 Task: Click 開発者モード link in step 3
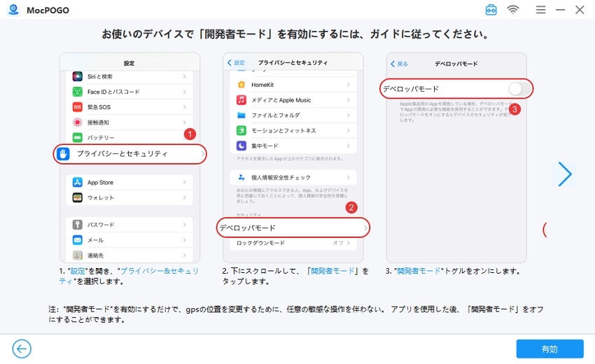click(419, 271)
